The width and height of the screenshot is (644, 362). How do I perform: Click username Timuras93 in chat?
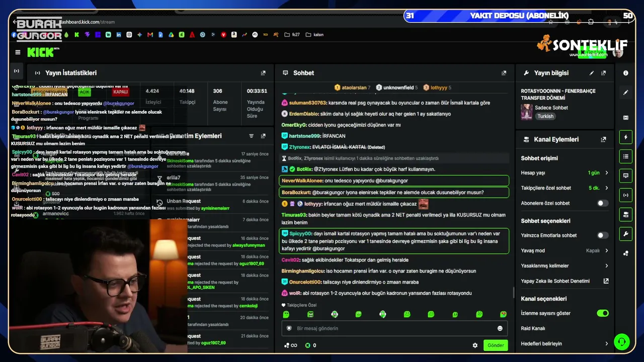point(294,215)
